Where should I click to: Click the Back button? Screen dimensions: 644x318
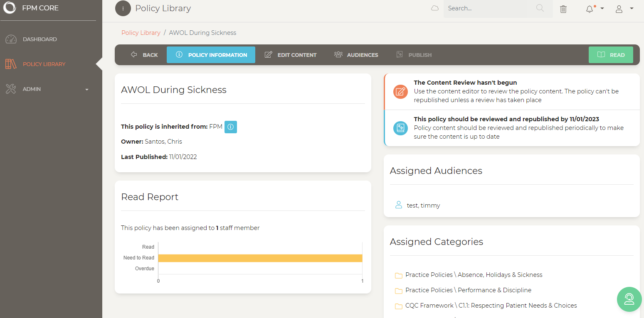coord(144,55)
